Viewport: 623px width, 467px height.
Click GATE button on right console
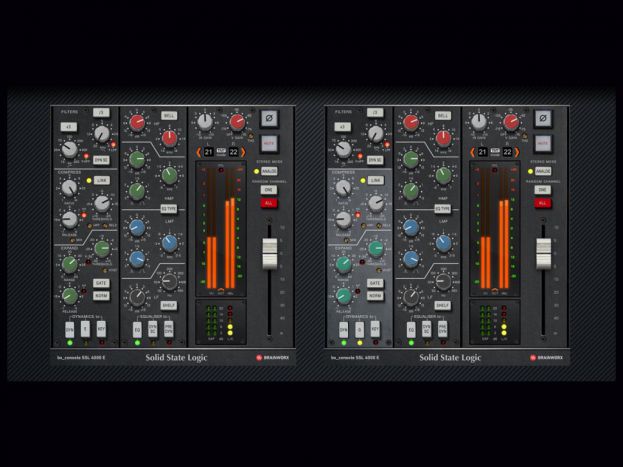(375, 283)
